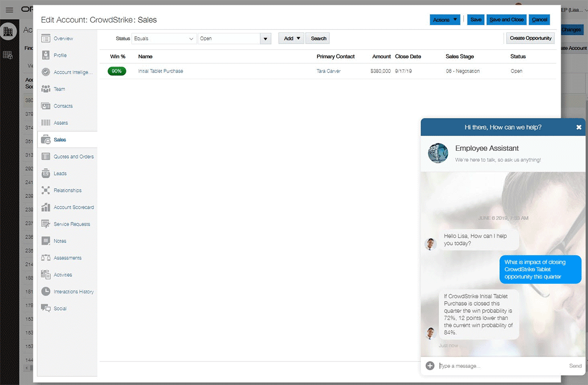Click the Primary Contact column header
This screenshot has height=385, width=588.
point(336,56)
